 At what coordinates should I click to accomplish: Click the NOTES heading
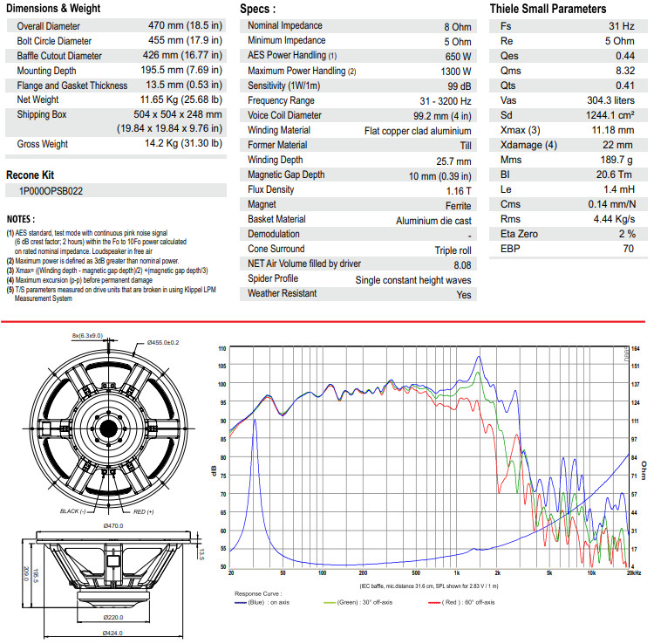pyautogui.click(x=21, y=219)
